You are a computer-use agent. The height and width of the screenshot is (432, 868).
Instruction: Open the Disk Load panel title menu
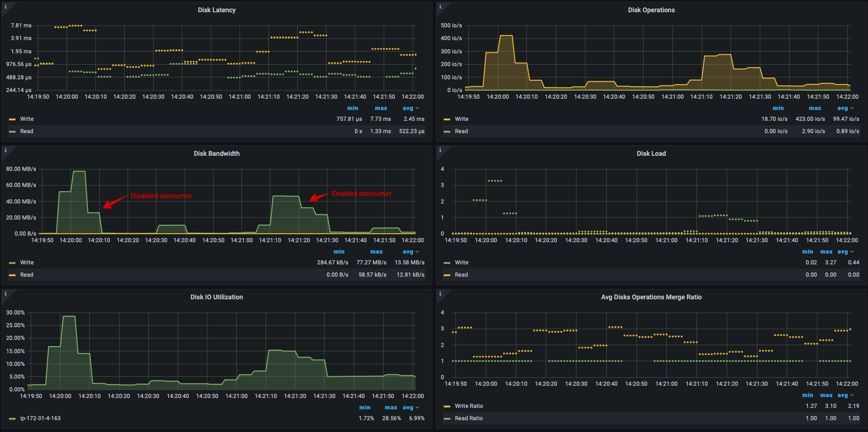pyautogui.click(x=651, y=153)
